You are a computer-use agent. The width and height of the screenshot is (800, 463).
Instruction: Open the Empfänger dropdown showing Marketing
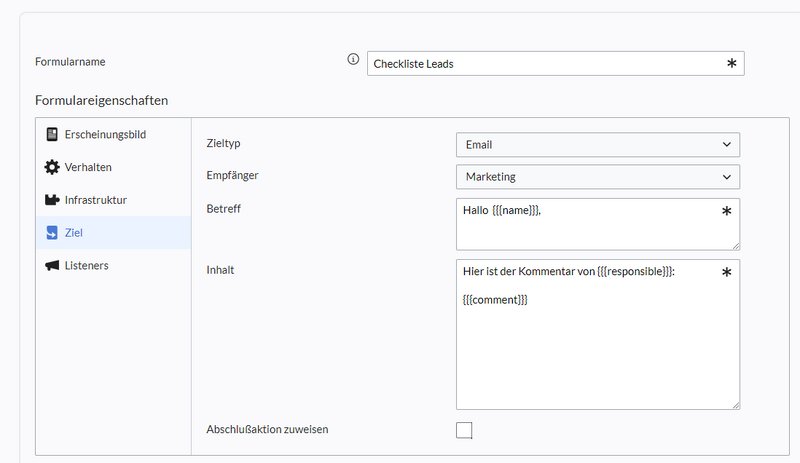[597, 177]
